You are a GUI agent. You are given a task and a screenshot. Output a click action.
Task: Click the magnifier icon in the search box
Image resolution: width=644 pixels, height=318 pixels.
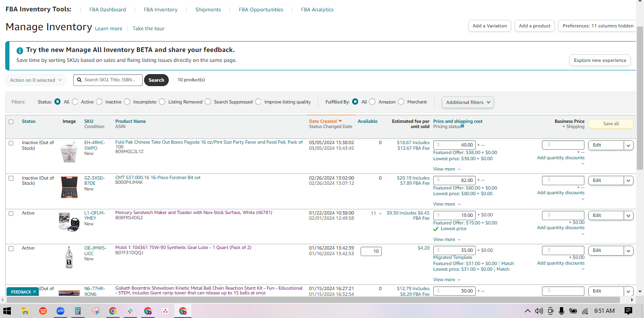[x=79, y=80]
